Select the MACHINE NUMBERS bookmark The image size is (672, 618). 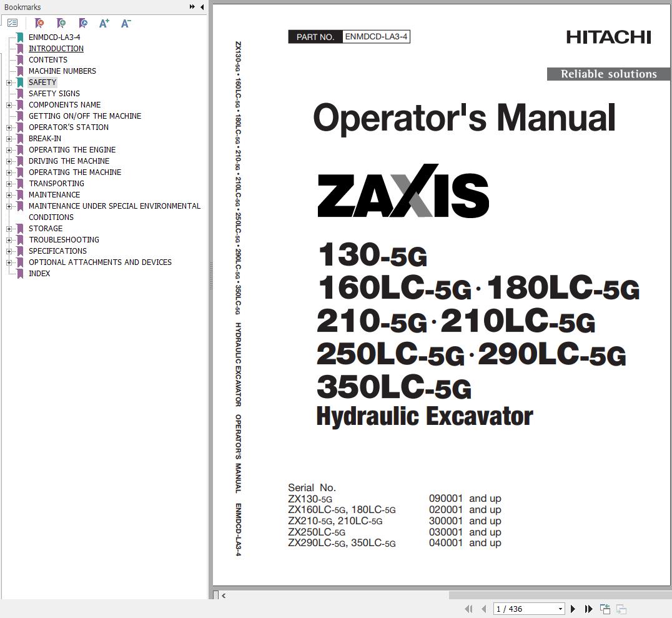[x=62, y=71]
